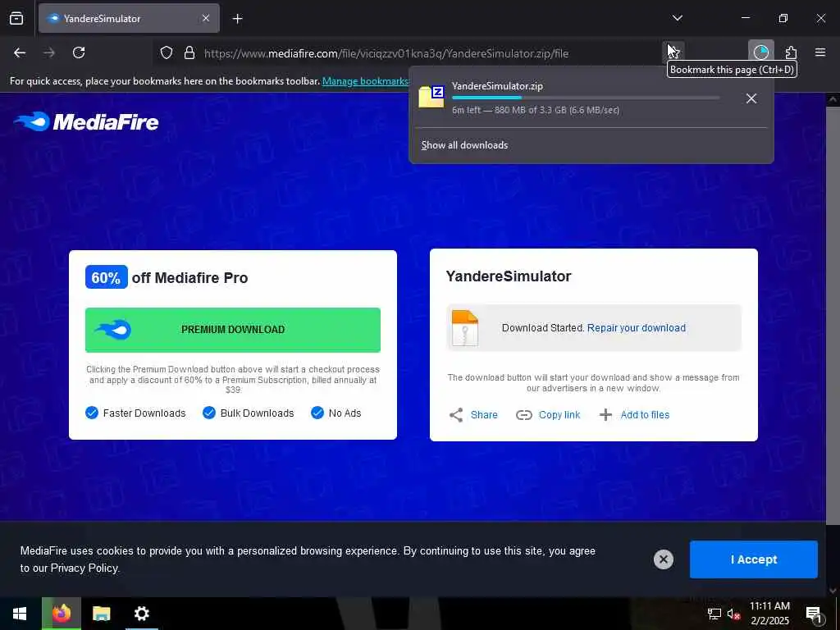The image size is (840, 630).
Task: Open a new browser tab
Action: [x=237, y=19]
